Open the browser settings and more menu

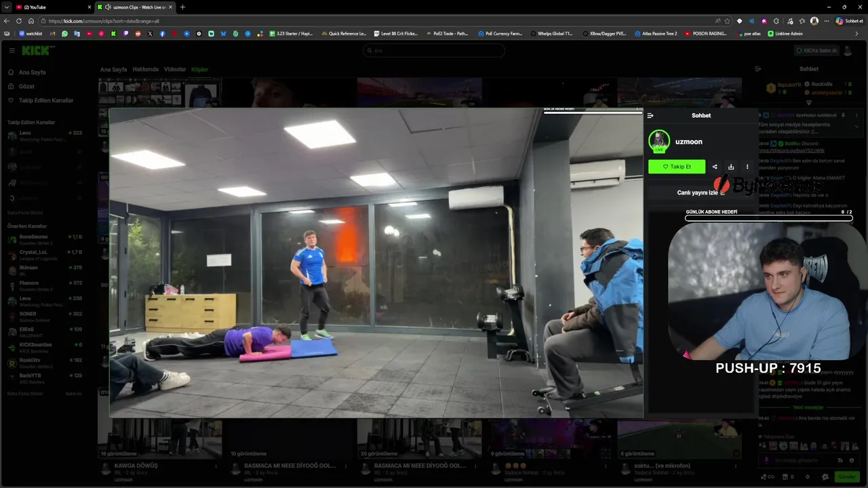(826, 21)
